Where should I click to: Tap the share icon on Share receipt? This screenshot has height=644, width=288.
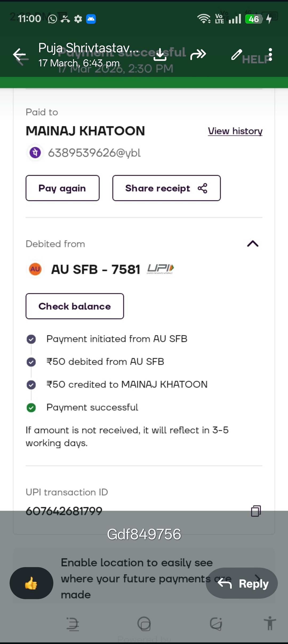click(x=202, y=188)
